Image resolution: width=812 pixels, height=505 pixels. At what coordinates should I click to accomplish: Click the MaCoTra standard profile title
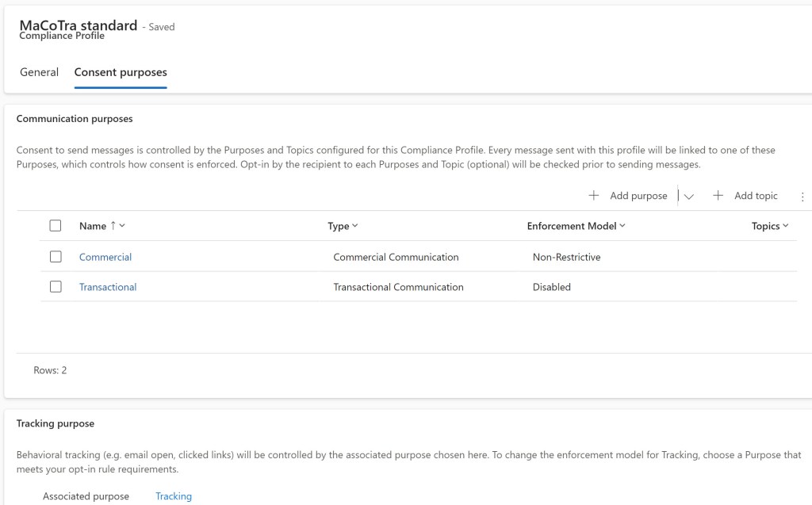(77, 25)
